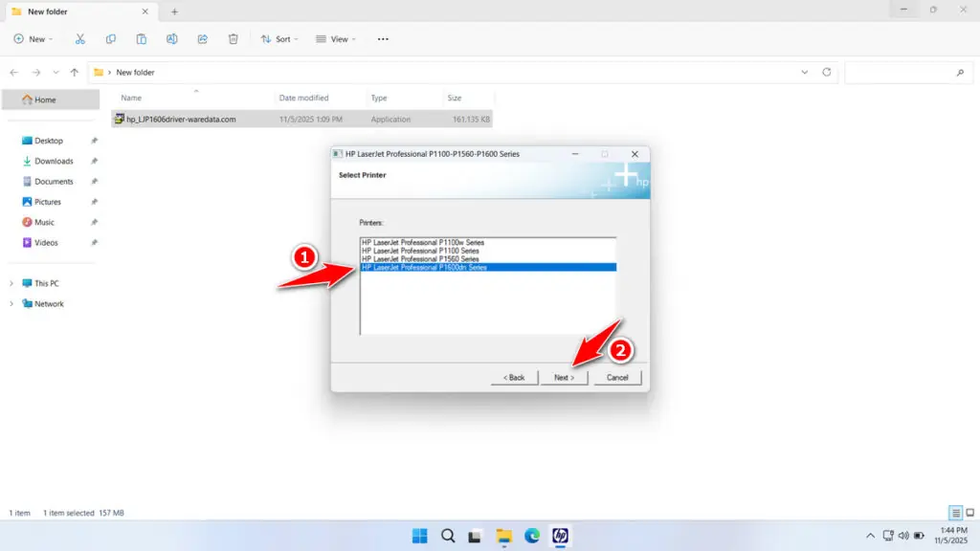Click the Share icon in the toolbar
Viewport: 980px width, 551px height.
coord(202,38)
